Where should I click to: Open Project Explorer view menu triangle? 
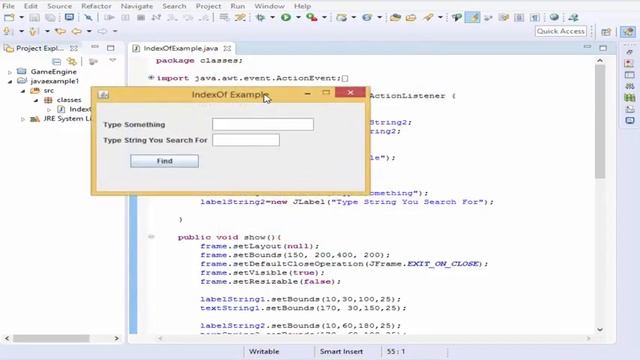[x=113, y=60]
